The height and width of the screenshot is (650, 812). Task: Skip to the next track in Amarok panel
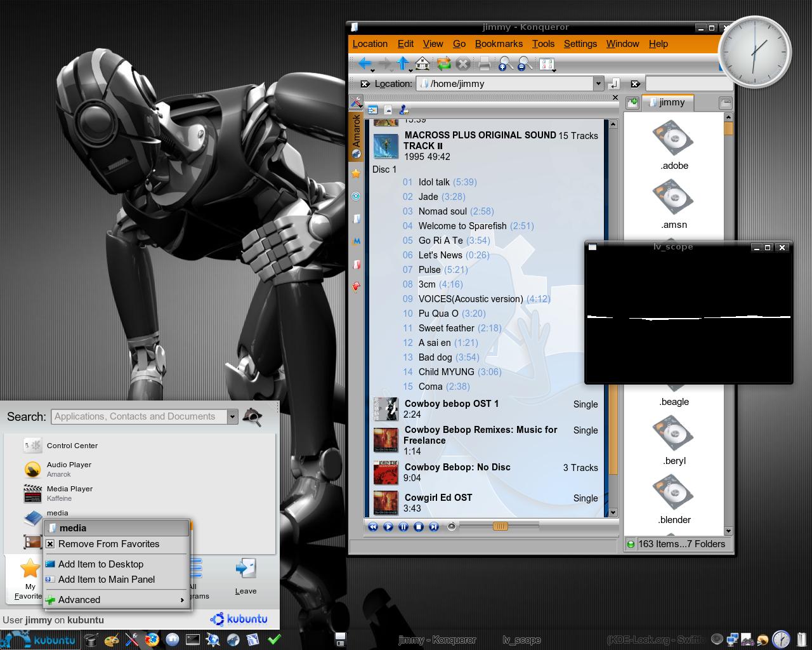[x=434, y=526]
